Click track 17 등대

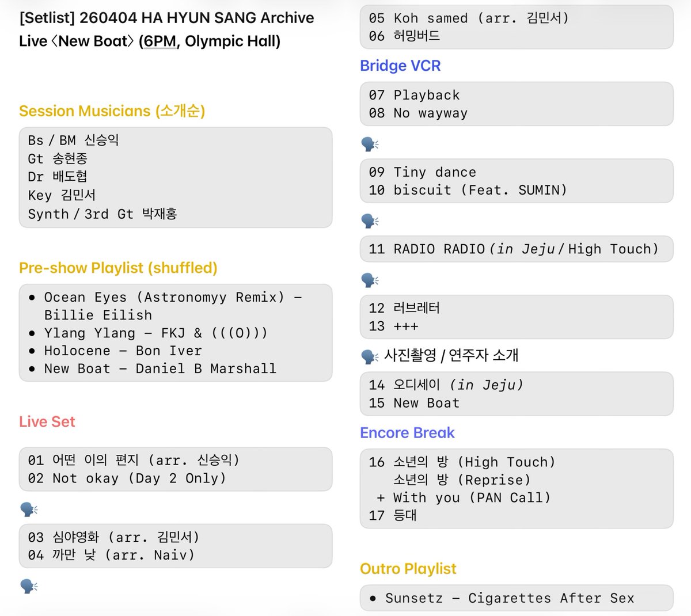point(393,515)
